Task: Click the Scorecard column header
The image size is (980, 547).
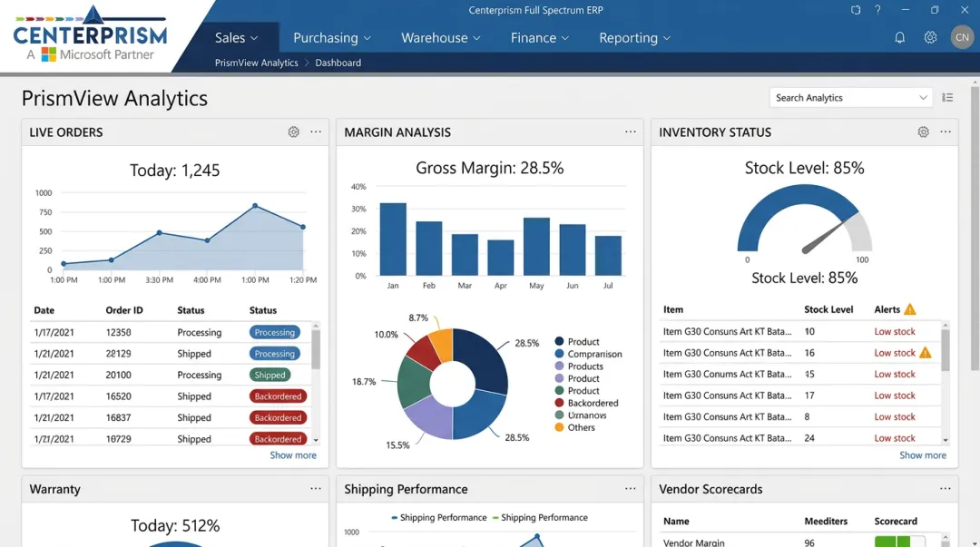Action: (x=896, y=521)
